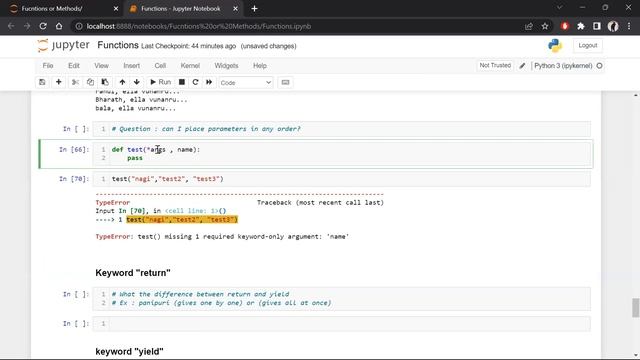Move selected cell up arrow
This screenshot has width=640, height=360.
point(122,82)
